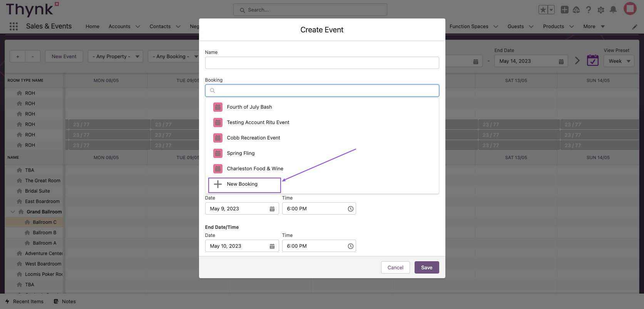Click the event Name input field
644x309 pixels.
[x=322, y=63]
